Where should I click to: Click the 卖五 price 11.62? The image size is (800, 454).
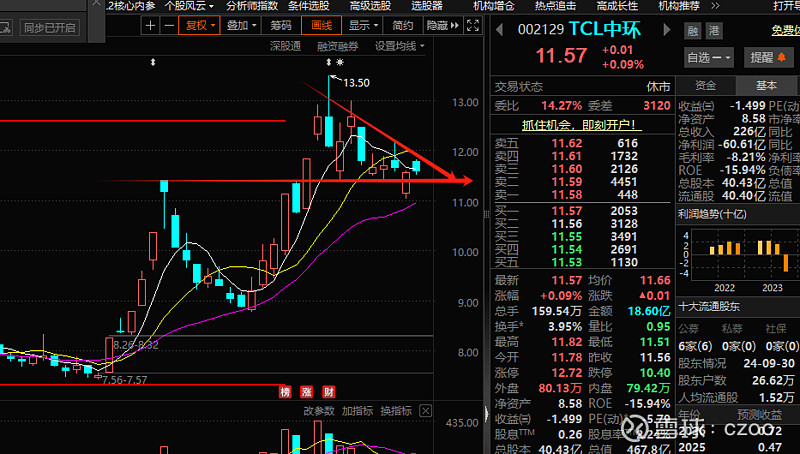tap(567, 143)
